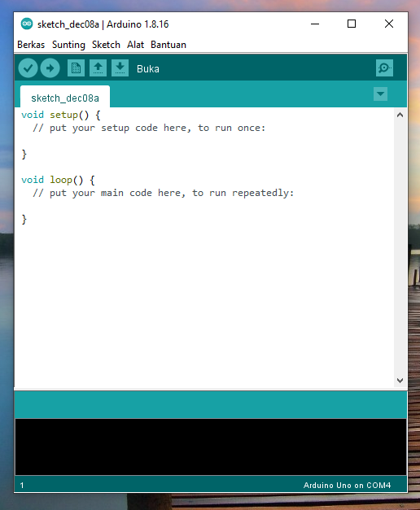Click inside the black console output area
Viewport: 420px width, 510px height.
coord(211,447)
